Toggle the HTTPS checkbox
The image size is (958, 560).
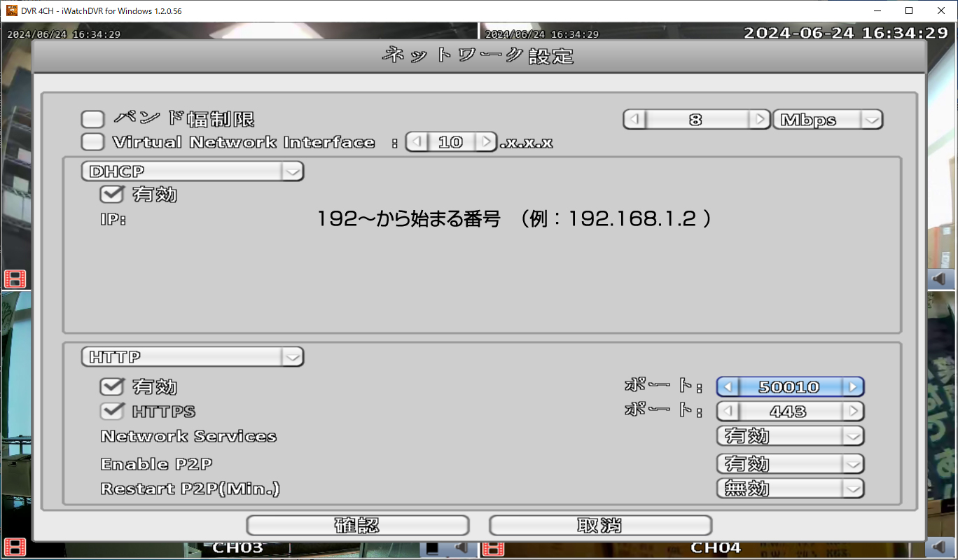(x=112, y=411)
